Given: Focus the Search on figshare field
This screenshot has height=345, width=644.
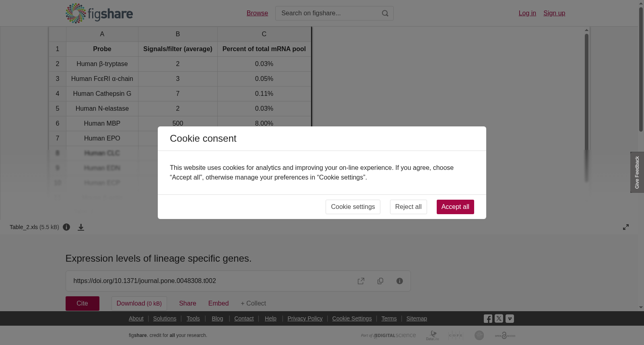Looking at the screenshot, I should 328,13.
